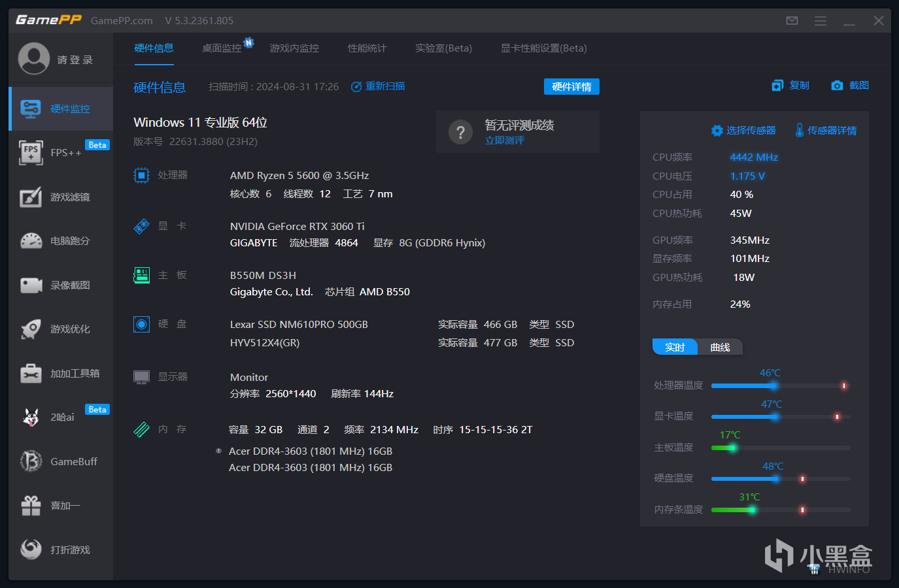Click the 主板温度 slider handle at 17℃

coord(733,448)
